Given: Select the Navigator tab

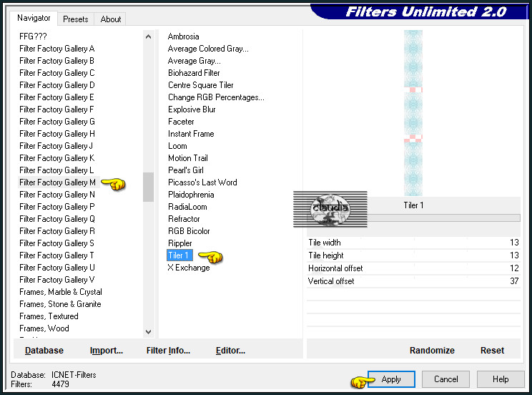Looking at the screenshot, I should coord(34,18).
